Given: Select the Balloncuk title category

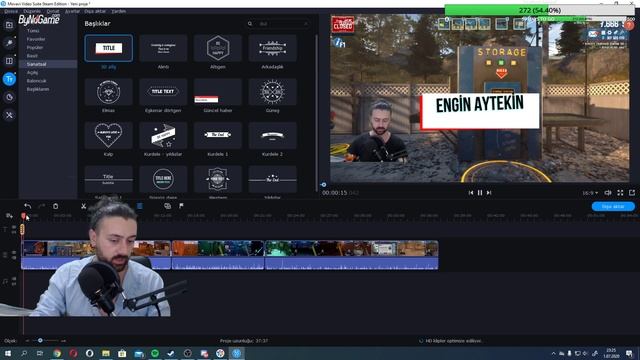Looking at the screenshot, I should click(x=36, y=81).
